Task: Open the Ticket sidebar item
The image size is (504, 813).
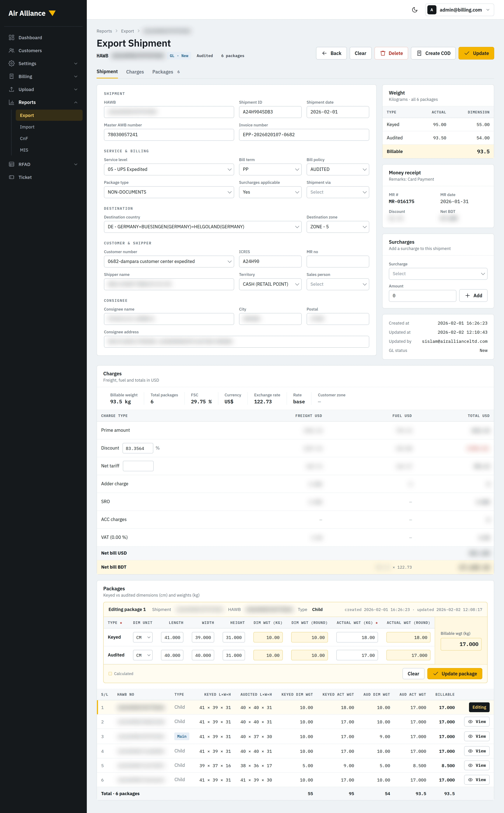Action: tap(43, 177)
